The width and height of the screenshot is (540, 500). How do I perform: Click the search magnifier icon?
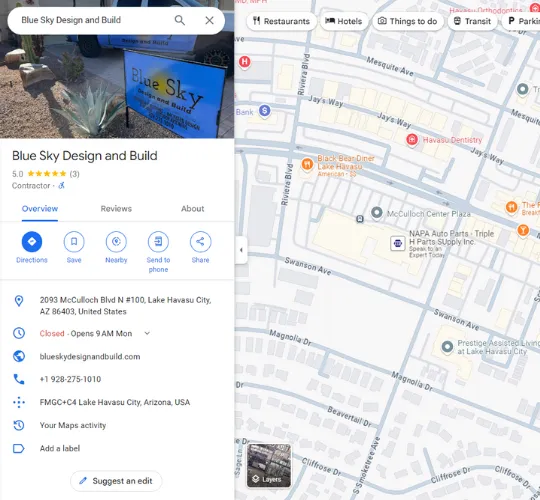pyautogui.click(x=180, y=20)
